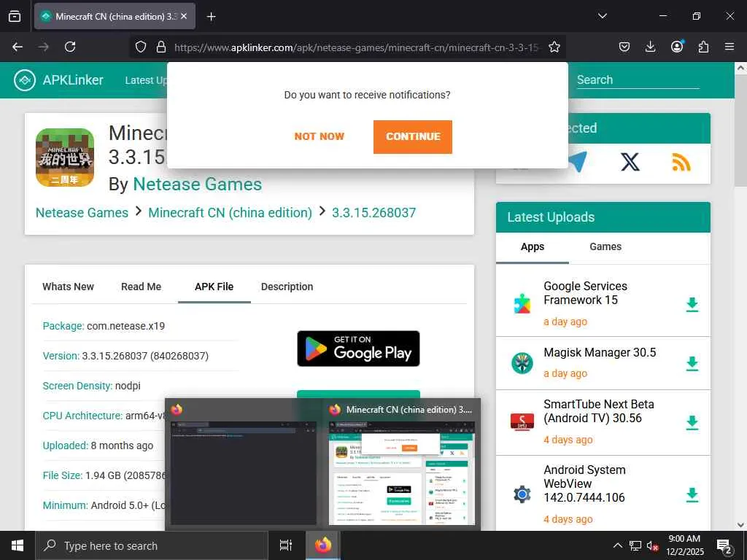Click the Package label text
The height and width of the screenshot is (560, 747).
tap(63, 326)
